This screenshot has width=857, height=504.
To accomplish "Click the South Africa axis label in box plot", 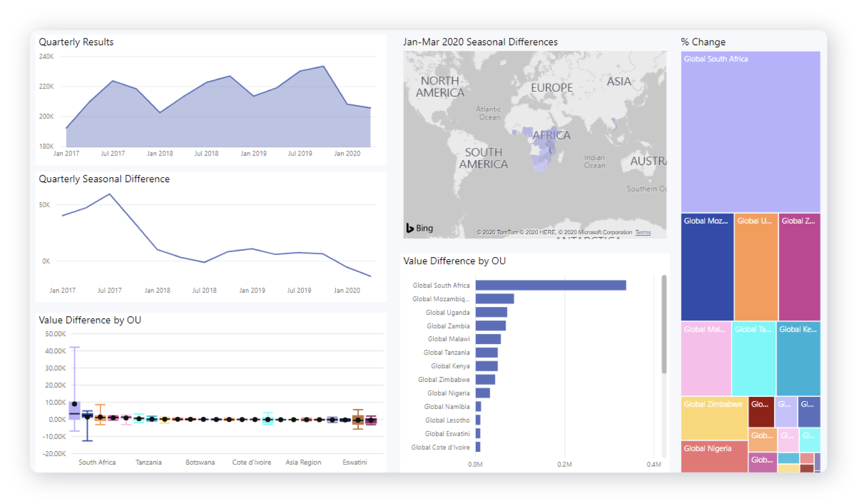I will pos(97,462).
